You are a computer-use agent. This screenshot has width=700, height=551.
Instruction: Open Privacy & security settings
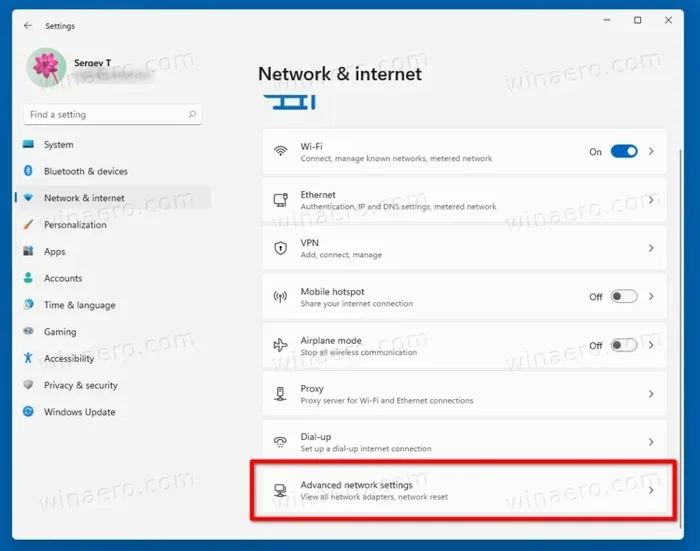112,385
